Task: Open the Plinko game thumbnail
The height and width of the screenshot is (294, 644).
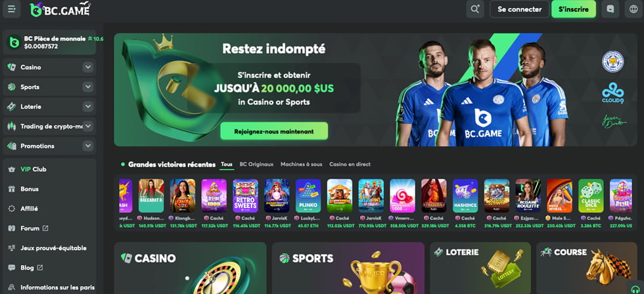Action: click(x=308, y=196)
